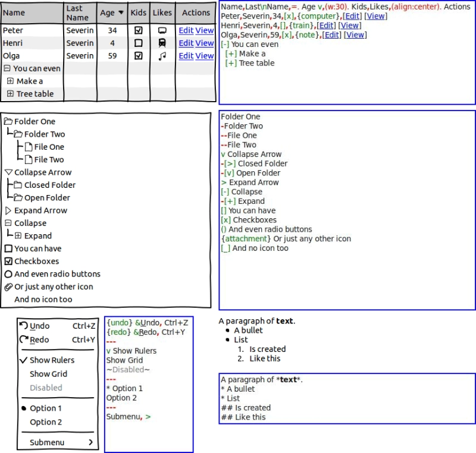Select the 'And even radio buttons' radio

pyautogui.click(x=8, y=274)
